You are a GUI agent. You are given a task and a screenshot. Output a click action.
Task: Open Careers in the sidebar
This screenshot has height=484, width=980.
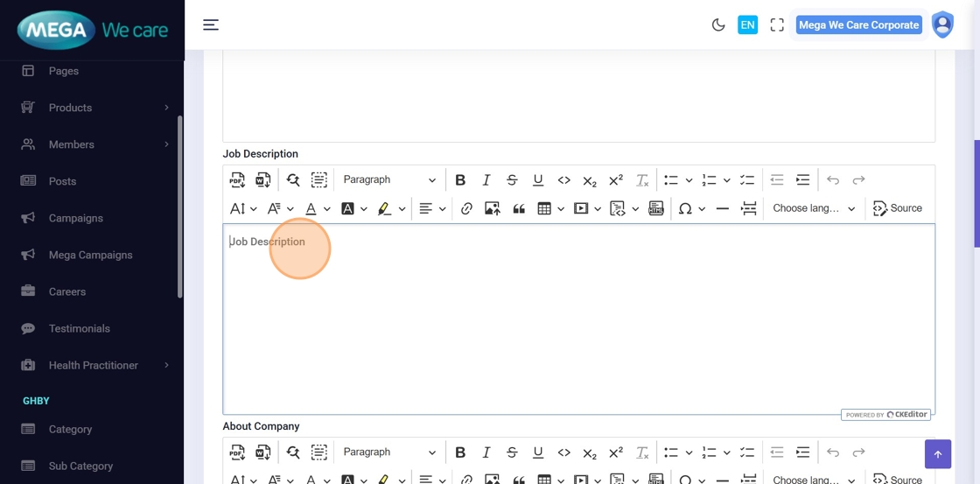(x=67, y=291)
